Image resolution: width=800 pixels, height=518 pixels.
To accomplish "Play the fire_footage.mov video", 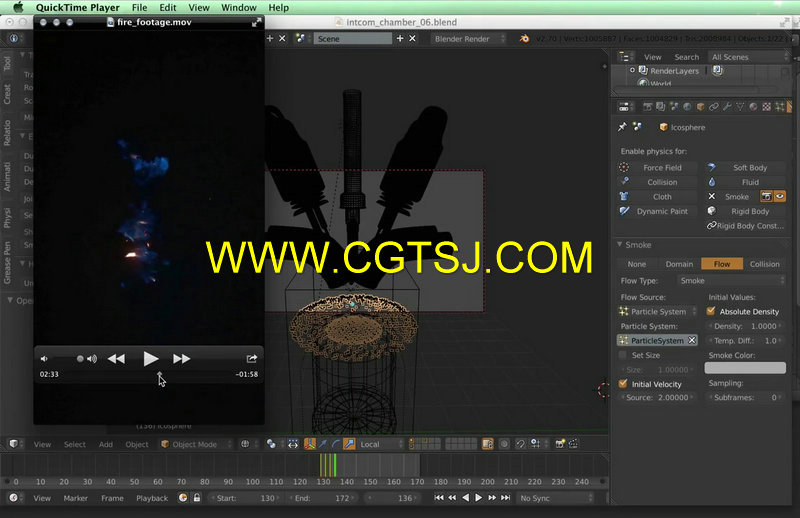I will [150, 359].
